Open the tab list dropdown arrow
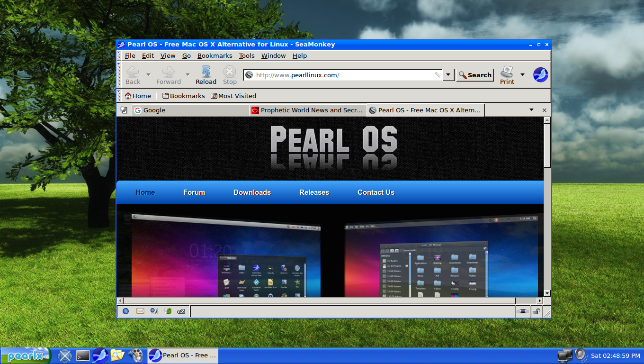The height and width of the screenshot is (364, 644). (531, 110)
